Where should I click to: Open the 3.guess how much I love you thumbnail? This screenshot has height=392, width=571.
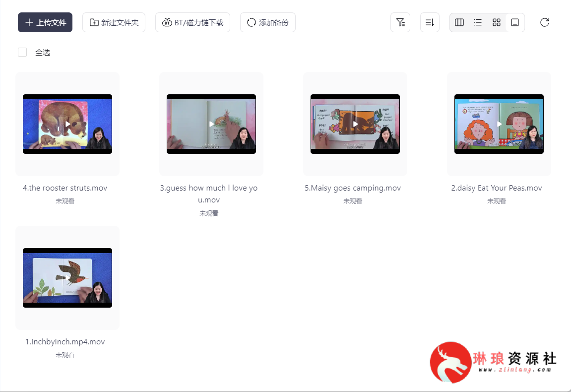pyautogui.click(x=211, y=124)
